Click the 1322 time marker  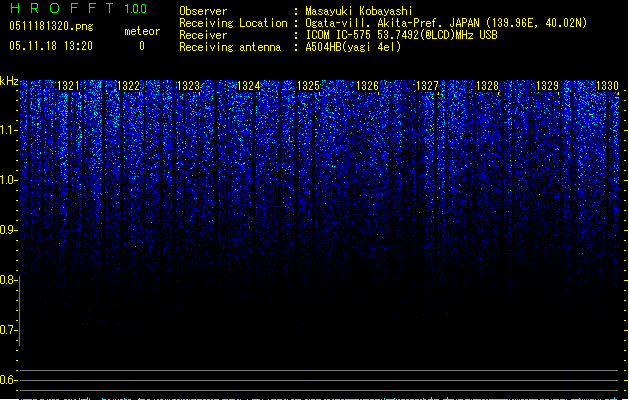point(128,86)
